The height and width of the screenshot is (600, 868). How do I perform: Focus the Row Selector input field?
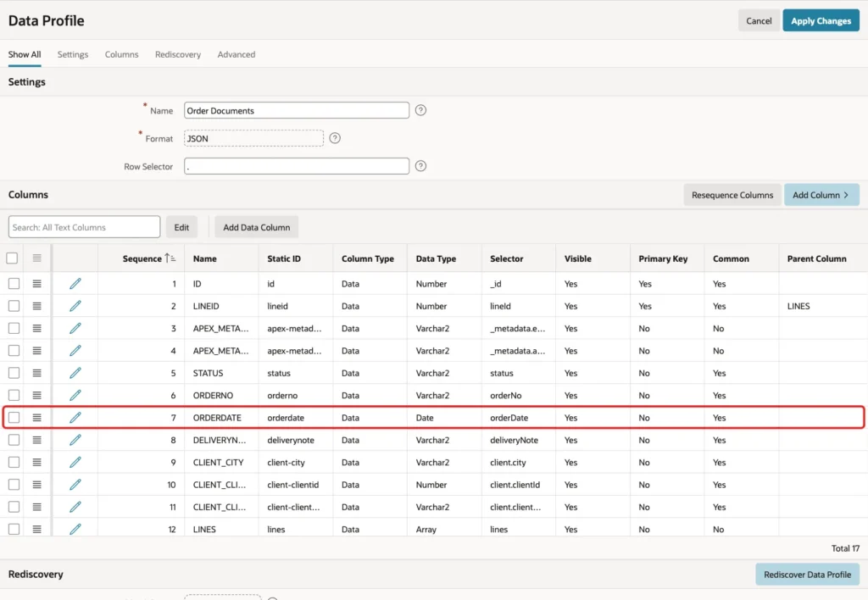tap(297, 166)
